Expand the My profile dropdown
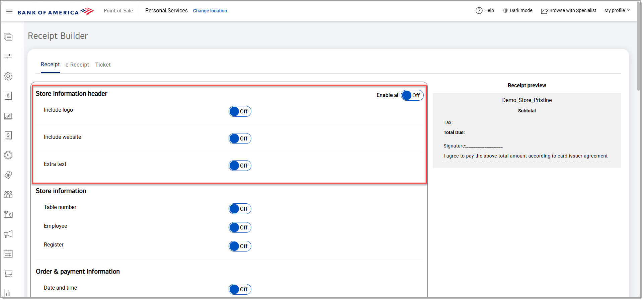The height and width of the screenshot is (301, 644). pyautogui.click(x=617, y=10)
